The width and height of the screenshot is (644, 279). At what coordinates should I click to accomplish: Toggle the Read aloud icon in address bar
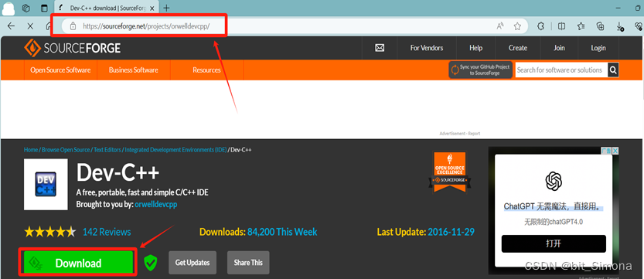pyautogui.click(x=500, y=26)
